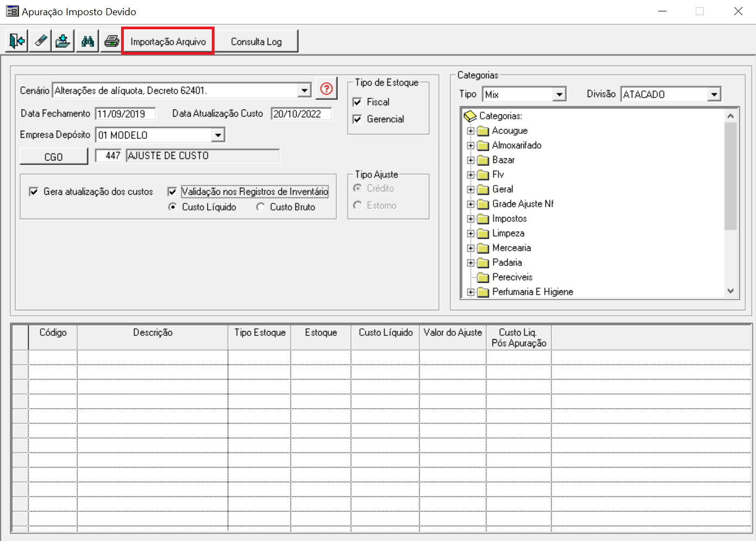756x541 pixels.
Task: Expand the Padaria category node
Action: 471,263
